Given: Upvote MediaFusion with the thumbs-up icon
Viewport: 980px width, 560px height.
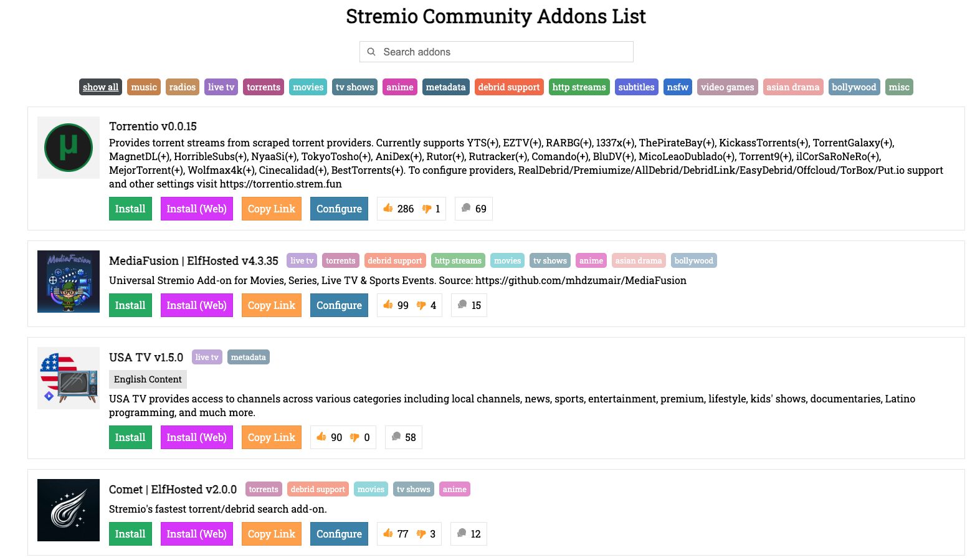Looking at the screenshot, I should point(388,305).
